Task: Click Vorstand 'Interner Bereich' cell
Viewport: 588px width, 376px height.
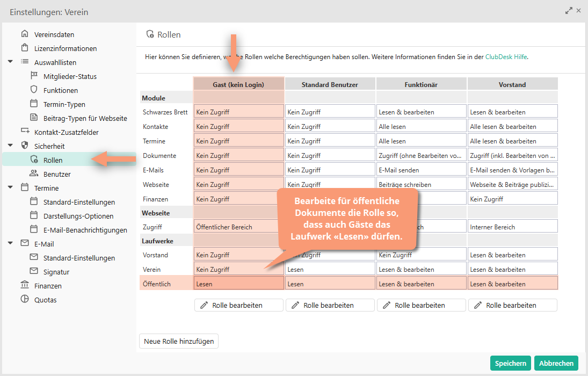Action: (x=513, y=227)
